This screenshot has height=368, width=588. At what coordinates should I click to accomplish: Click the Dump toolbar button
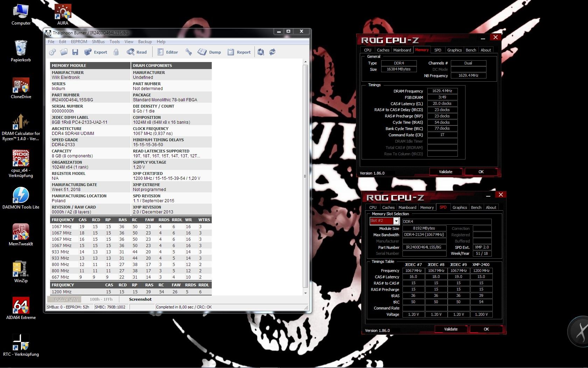click(209, 52)
